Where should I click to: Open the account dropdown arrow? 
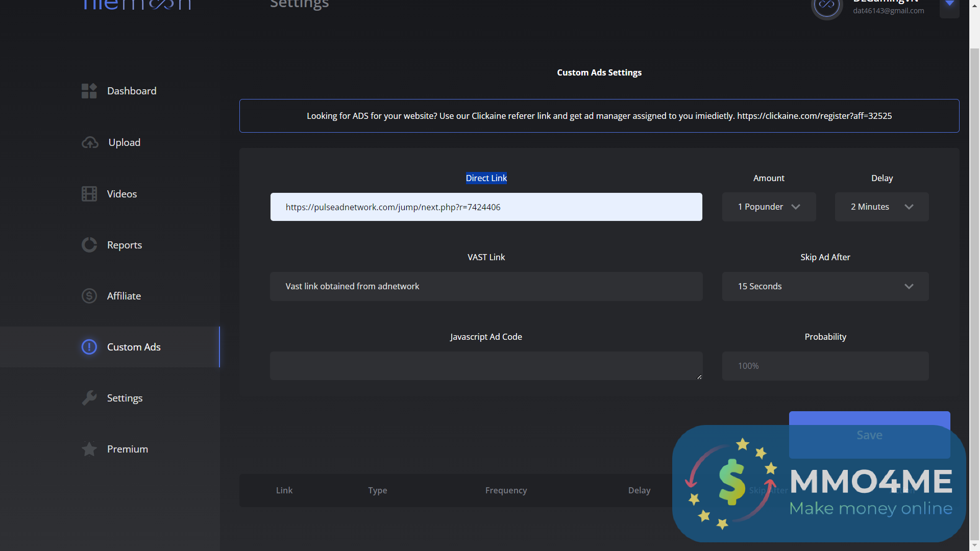tap(949, 5)
